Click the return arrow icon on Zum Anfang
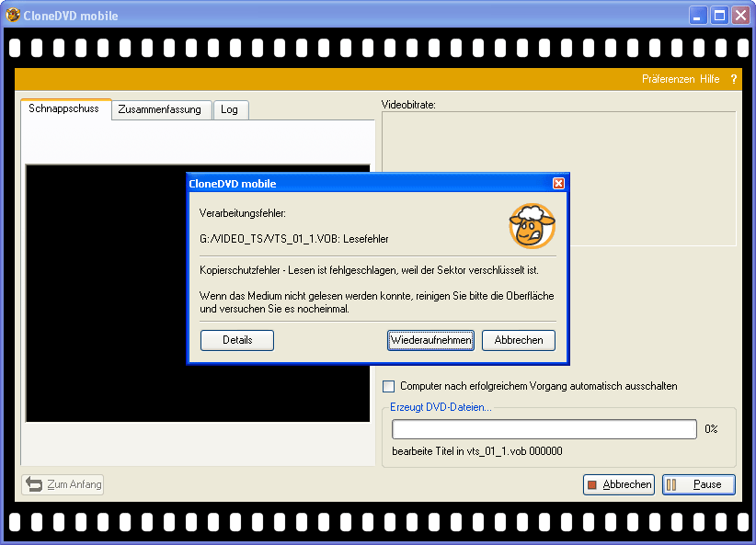This screenshot has width=756, height=545. 34,484
